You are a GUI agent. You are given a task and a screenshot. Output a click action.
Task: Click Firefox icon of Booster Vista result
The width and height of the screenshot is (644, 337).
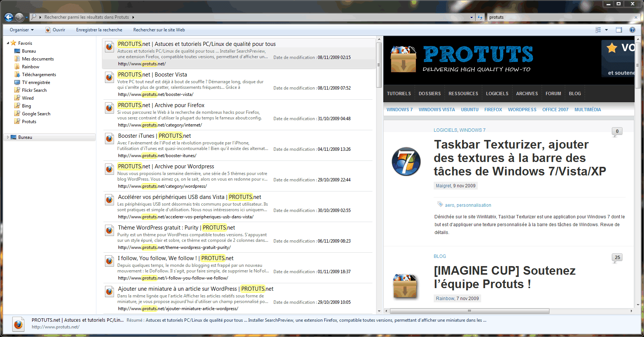click(109, 77)
